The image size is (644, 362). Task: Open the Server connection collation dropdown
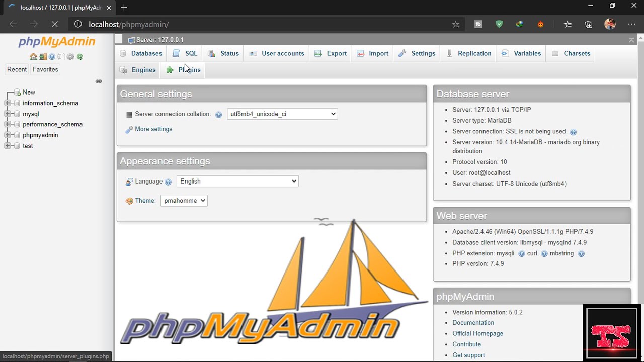[282, 114]
